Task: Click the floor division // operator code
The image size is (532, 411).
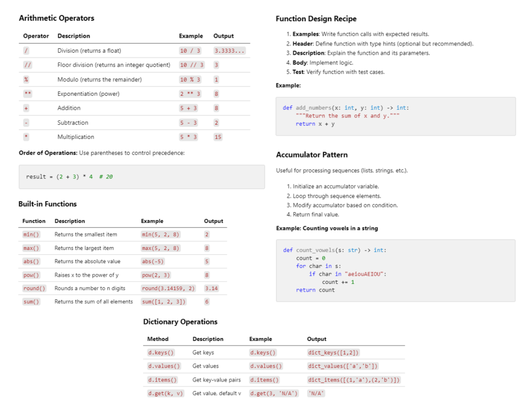Action: 27,65
